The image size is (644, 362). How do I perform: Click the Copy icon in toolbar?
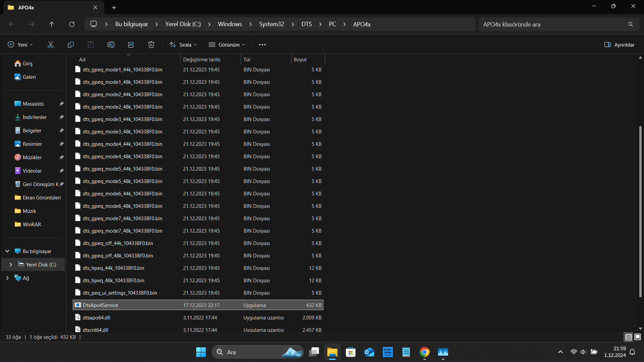click(x=71, y=45)
